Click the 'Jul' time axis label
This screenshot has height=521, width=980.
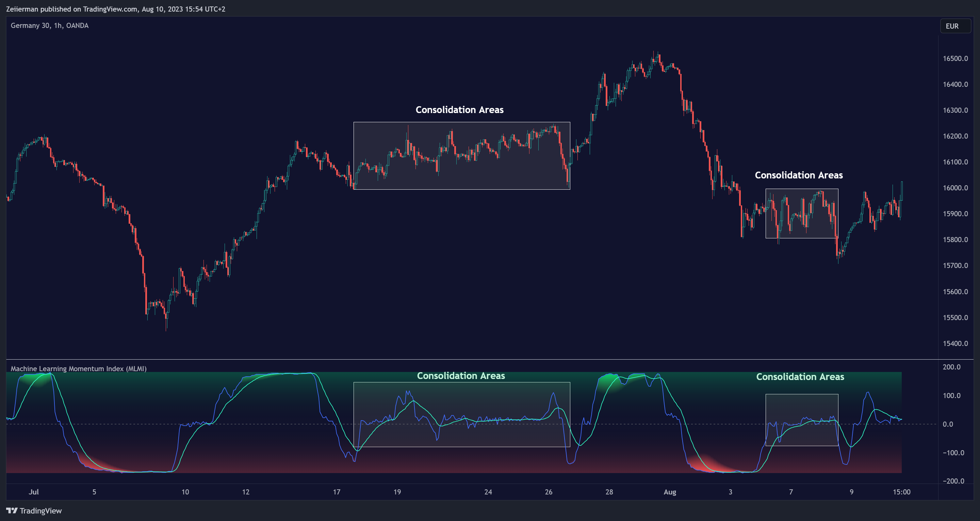click(x=34, y=492)
